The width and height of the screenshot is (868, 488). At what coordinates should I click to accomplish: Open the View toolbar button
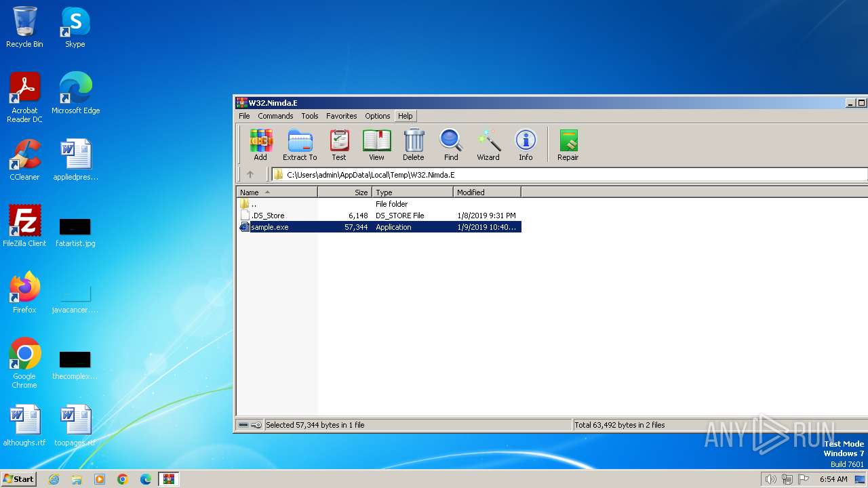[376, 145]
